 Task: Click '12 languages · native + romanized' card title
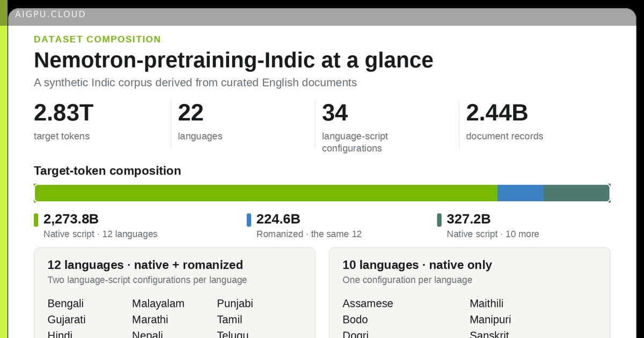coord(145,265)
